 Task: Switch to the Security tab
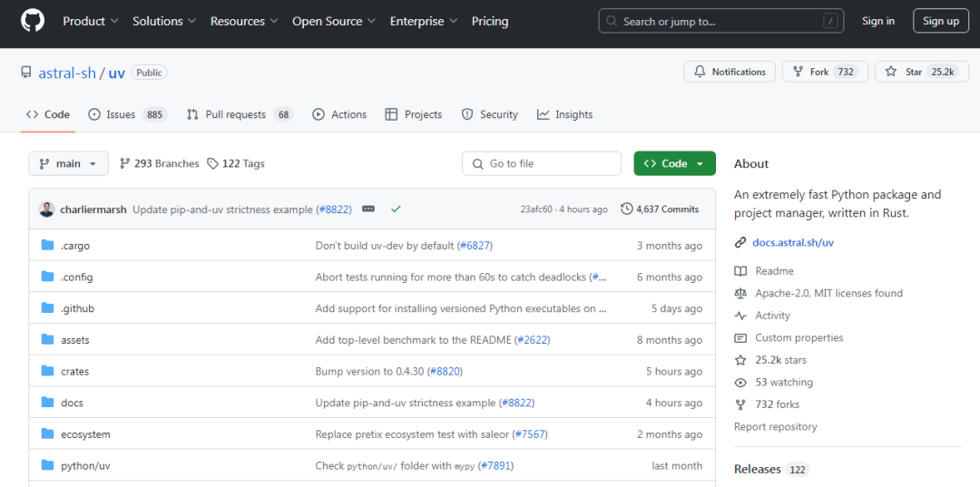(489, 114)
